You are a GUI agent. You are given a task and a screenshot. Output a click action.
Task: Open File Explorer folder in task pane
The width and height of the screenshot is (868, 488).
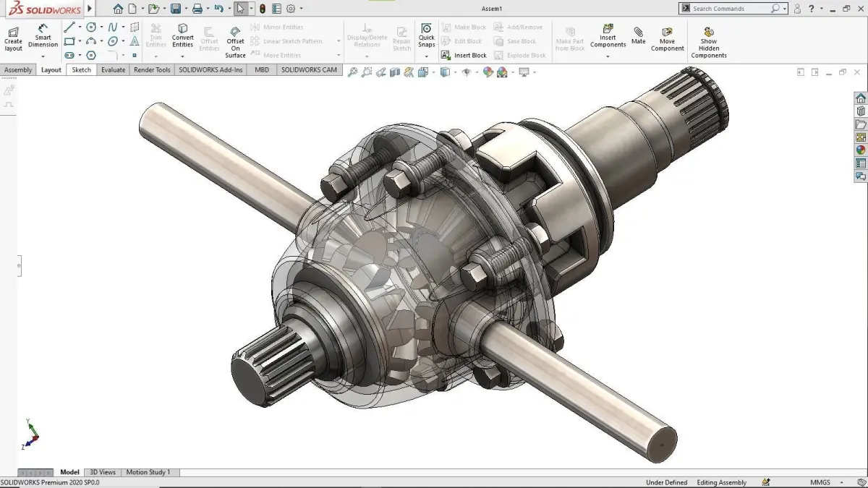[861, 124]
